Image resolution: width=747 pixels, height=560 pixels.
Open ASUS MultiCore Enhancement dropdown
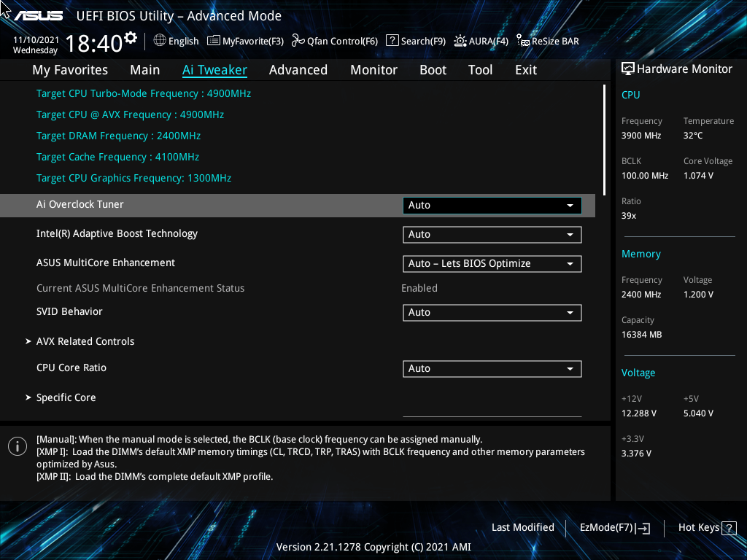coord(492,264)
